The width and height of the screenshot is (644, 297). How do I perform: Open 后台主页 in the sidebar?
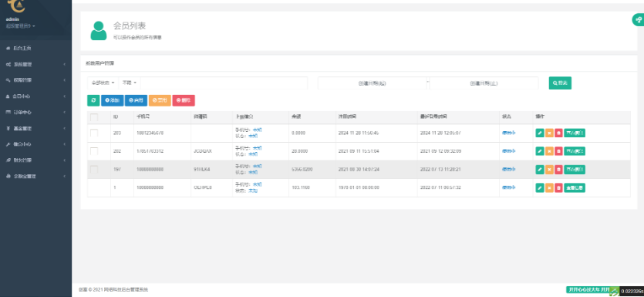tap(35, 49)
